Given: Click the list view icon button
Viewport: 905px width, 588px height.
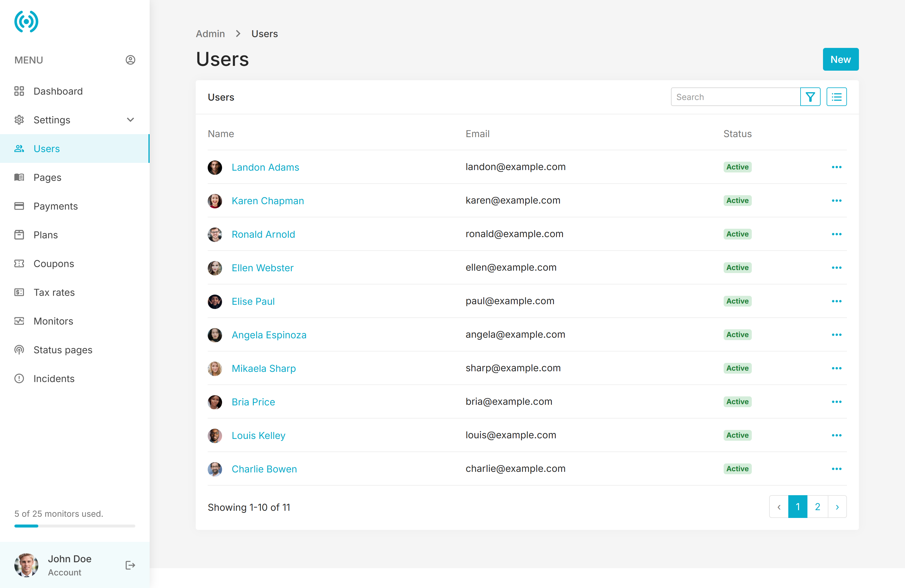Looking at the screenshot, I should pos(836,97).
